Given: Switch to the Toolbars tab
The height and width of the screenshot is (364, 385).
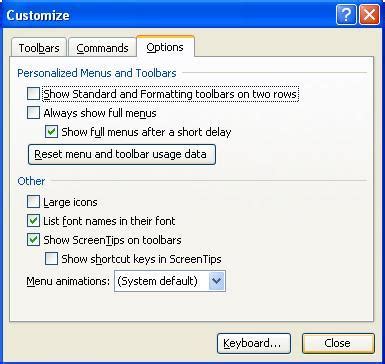Looking at the screenshot, I should (39, 48).
